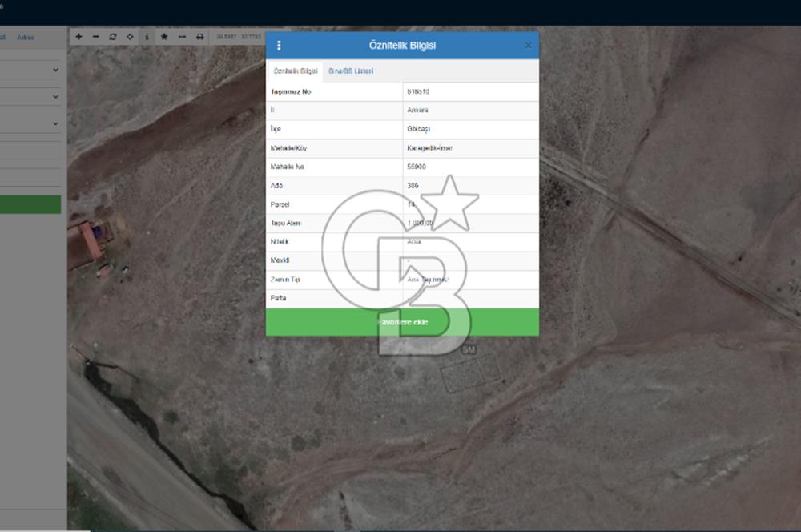Click the printer icon in map toolbar
The width and height of the screenshot is (801, 532).
point(199,37)
